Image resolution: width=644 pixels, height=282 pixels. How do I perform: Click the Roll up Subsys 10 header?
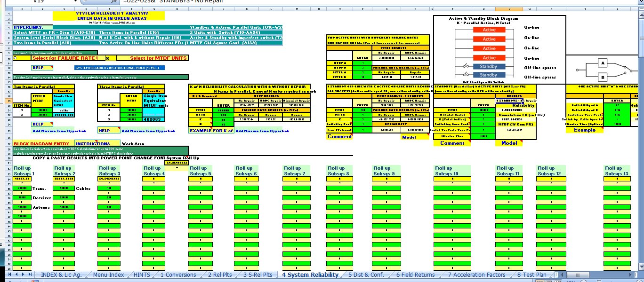tap(452, 171)
